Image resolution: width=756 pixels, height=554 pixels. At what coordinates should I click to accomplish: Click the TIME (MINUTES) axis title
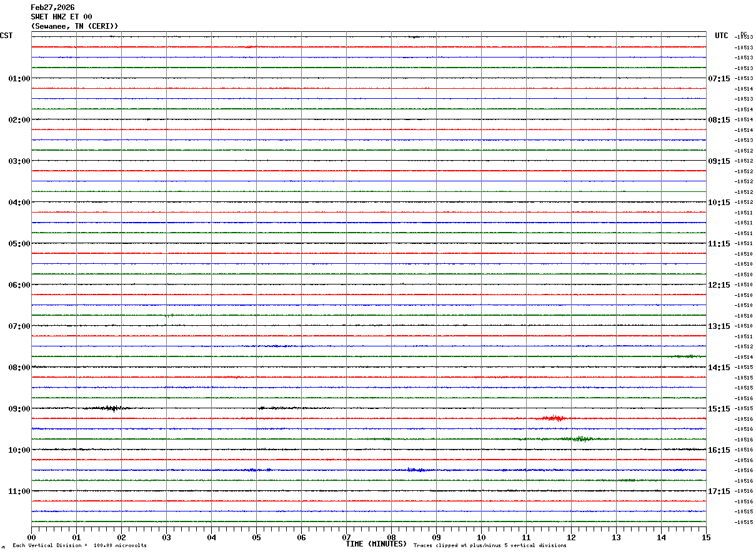click(376, 544)
